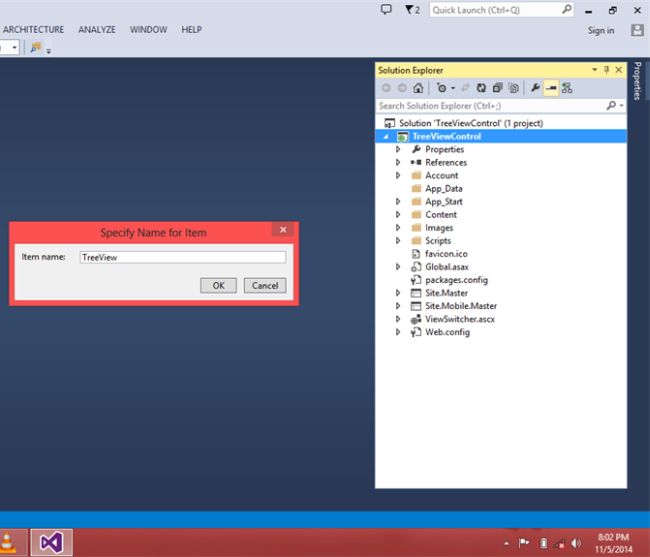Click the Site.Mobile.Master file icon

[x=416, y=306]
